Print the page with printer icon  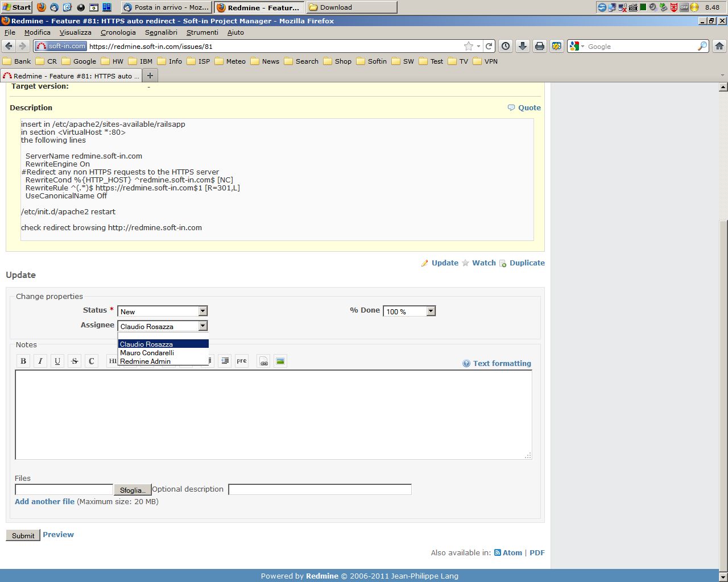[x=540, y=46]
